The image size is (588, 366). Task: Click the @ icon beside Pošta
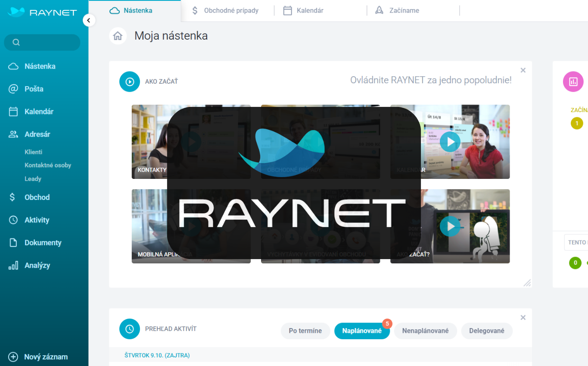pyautogui.click(x=13, y=89)
